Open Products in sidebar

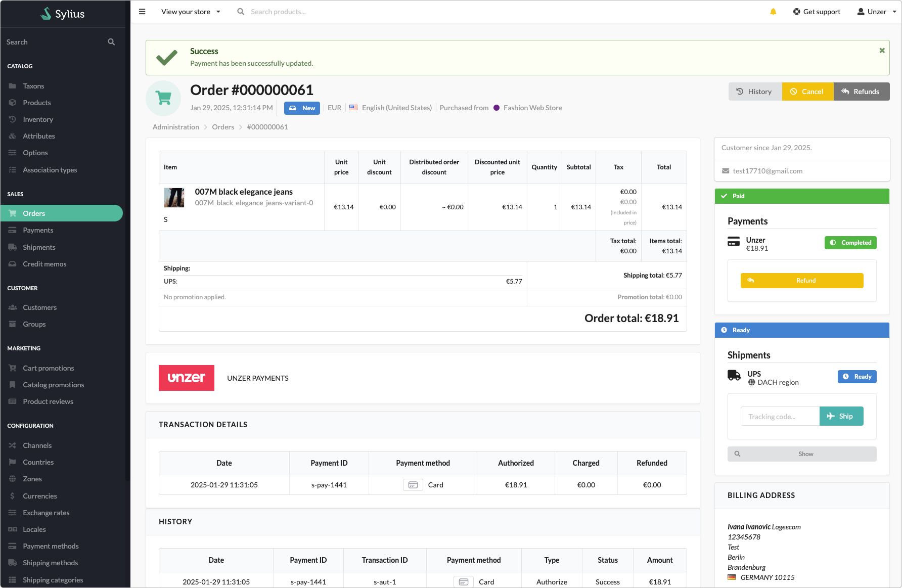[x=37, y=103]
